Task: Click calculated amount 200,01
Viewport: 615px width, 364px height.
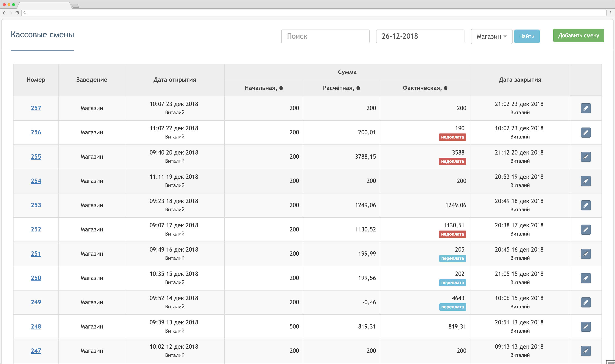Action: pyautogui.click(x=367, y=132)
